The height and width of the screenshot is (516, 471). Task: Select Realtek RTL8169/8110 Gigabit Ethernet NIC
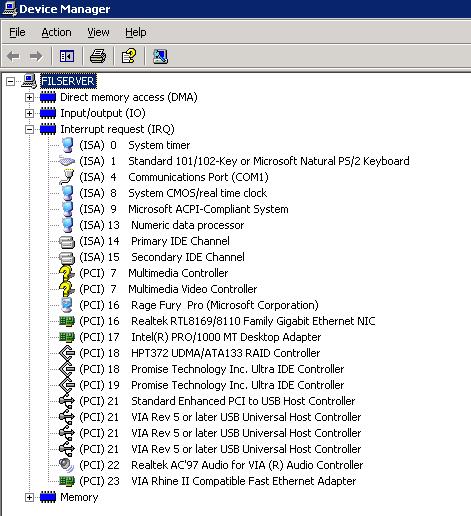click(x=227, y=321)
